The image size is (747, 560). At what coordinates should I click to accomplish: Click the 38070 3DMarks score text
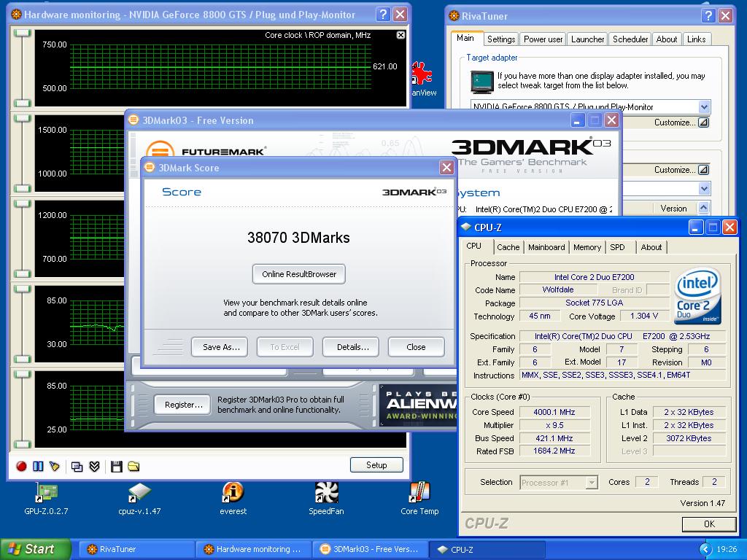pos(298,237)
